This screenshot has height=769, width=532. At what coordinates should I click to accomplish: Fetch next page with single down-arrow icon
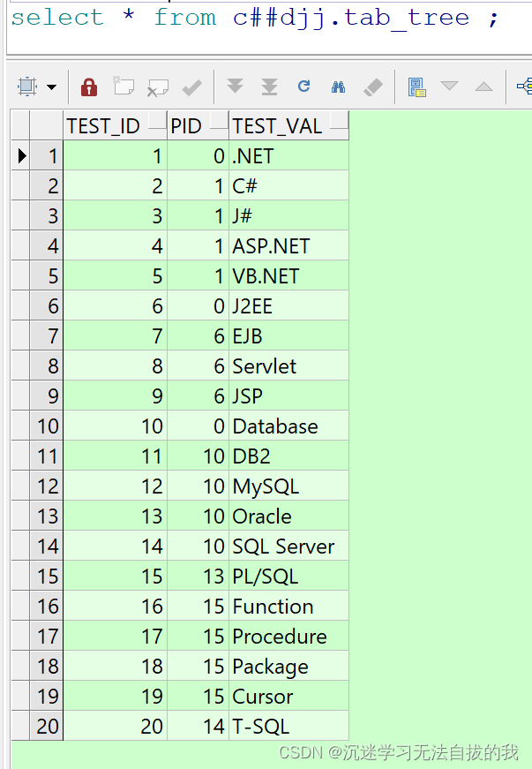tap(236, 87)
